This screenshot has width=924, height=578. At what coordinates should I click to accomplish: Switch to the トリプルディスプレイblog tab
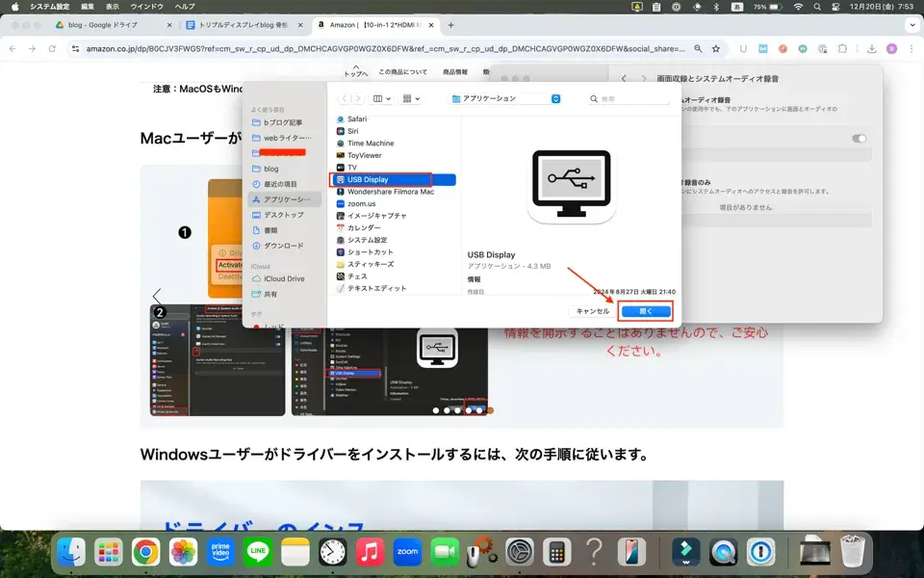[x=244, y=25]
